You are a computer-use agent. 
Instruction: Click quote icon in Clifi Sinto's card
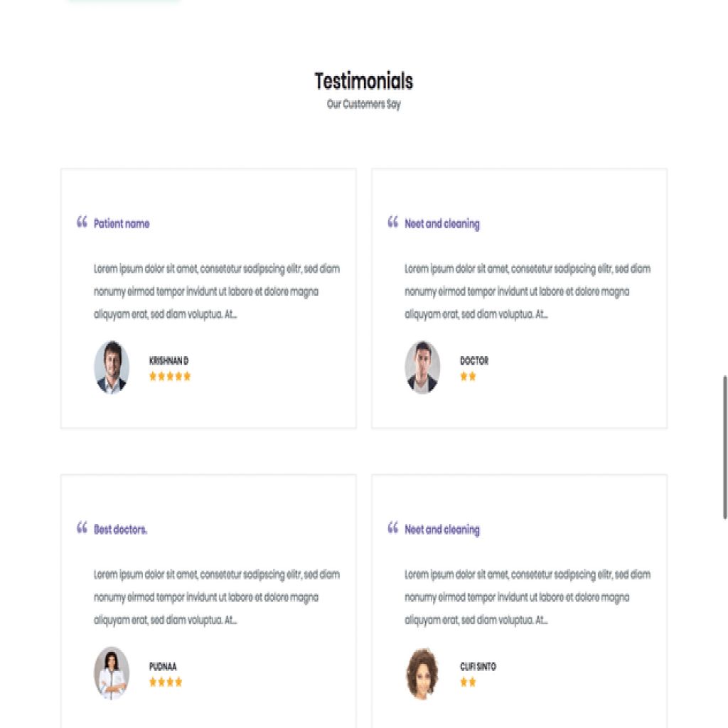tap(392, 528)
